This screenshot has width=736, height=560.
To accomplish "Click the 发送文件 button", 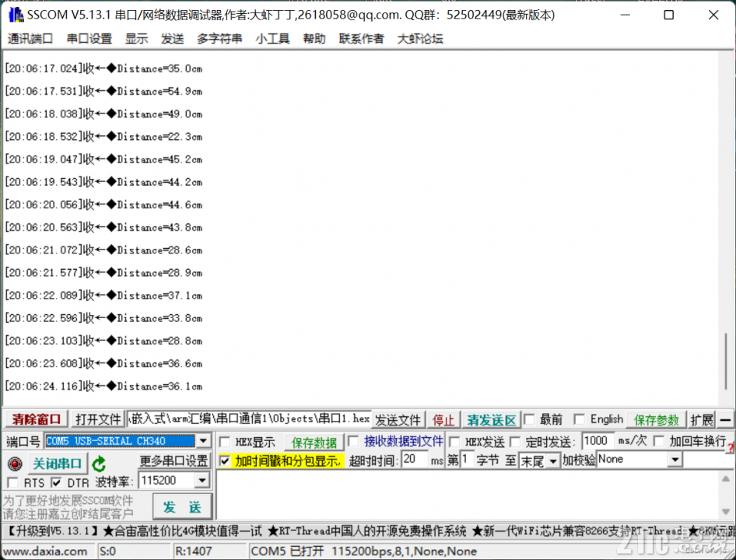I will click(x=398, y=420).
